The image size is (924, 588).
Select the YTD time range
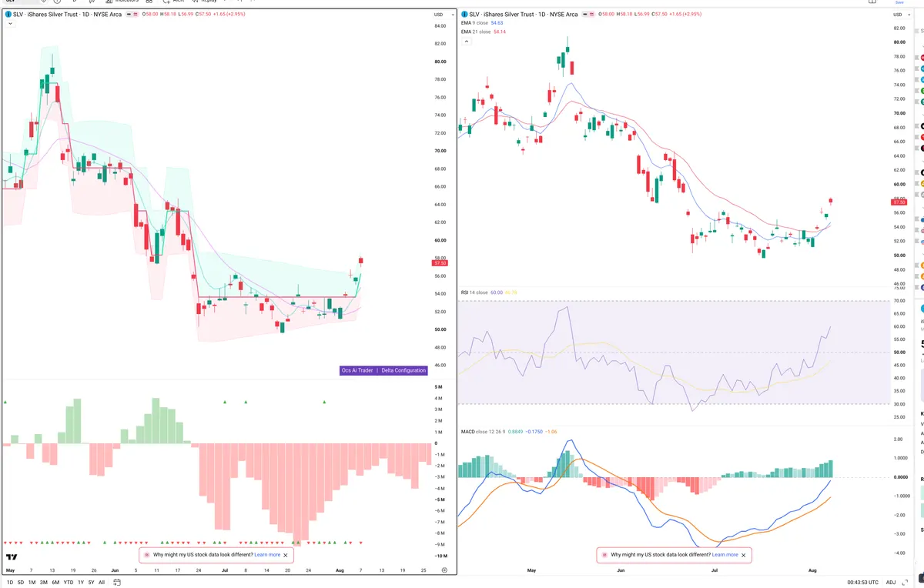click(x=69, y=582)
